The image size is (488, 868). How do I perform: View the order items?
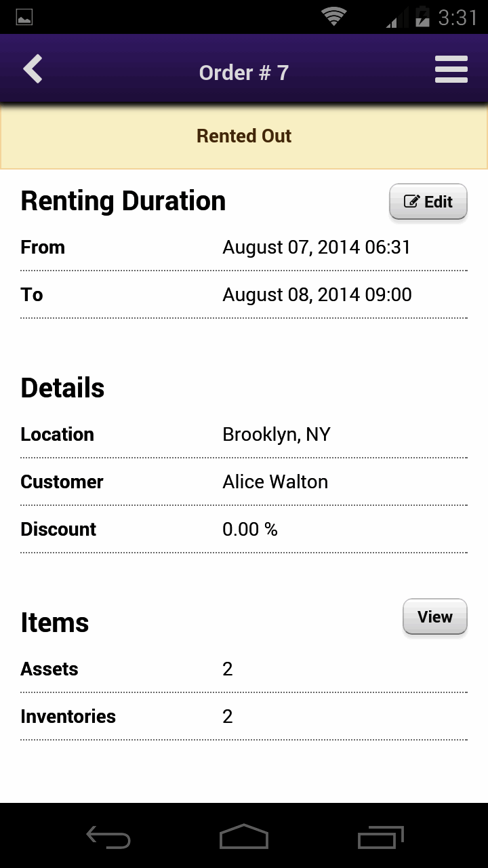434,616
